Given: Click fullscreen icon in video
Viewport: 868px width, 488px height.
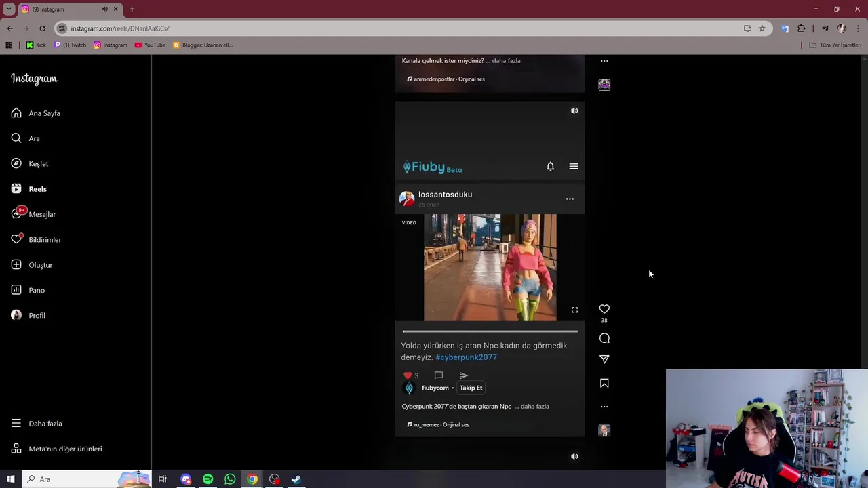Looking at the screenshot, I should [574, 310].
